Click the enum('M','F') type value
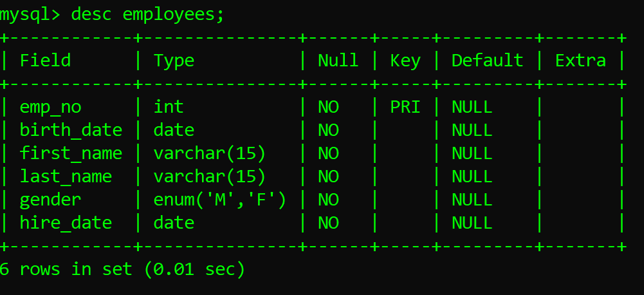This screenshot has width=644, height=295. (220, 200)
